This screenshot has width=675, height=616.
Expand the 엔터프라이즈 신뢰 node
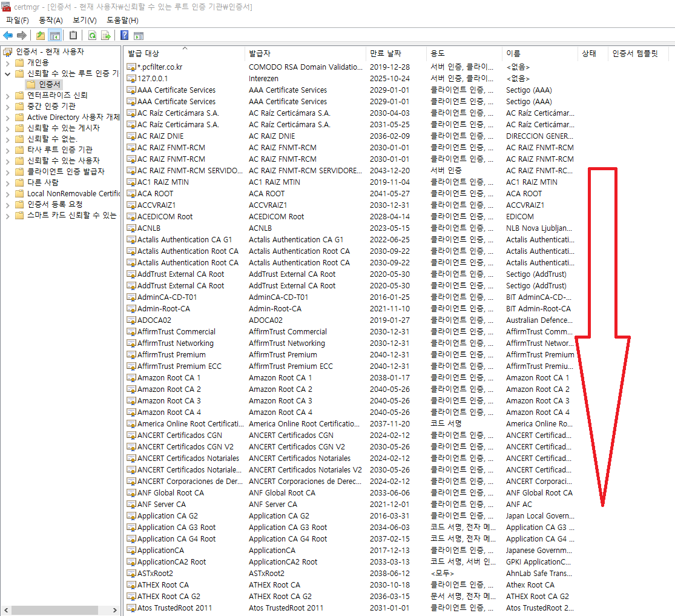pos(7,96)
